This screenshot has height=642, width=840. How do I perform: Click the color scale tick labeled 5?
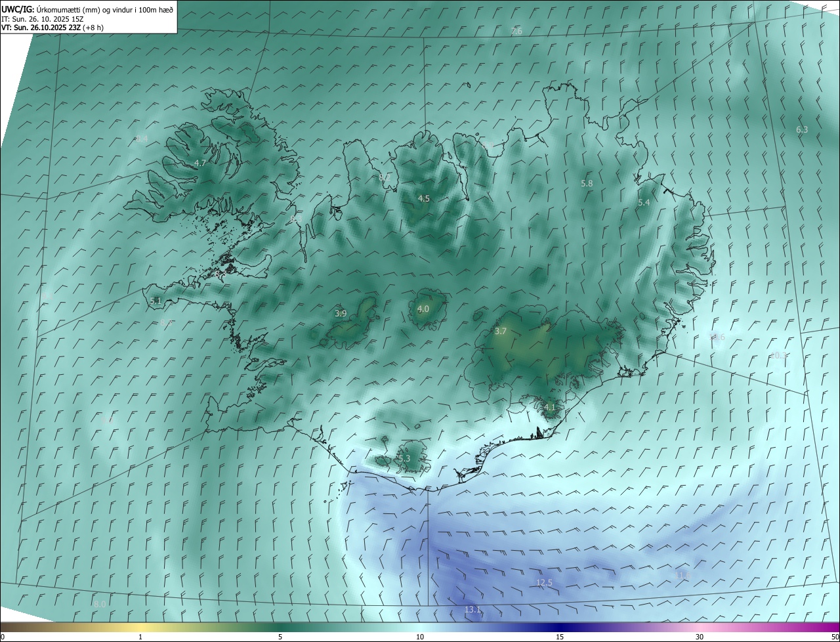point(280,637)
